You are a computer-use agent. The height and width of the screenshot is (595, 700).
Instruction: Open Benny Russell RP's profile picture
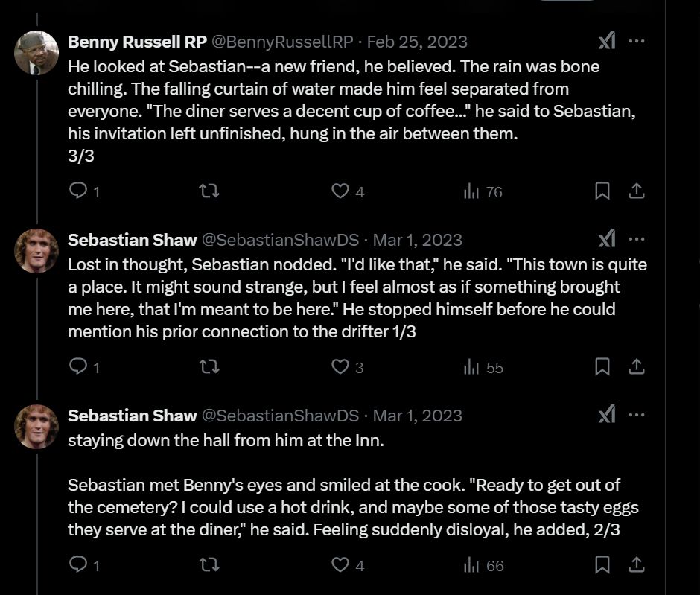(36, 53)
